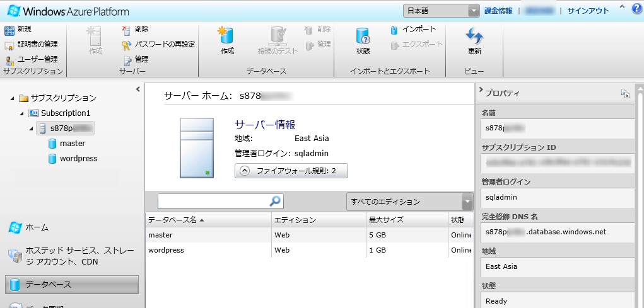This screenshot has width=644, height=308.
Task: Click the server 管理 manage button
Action: [x=136, y=59]
